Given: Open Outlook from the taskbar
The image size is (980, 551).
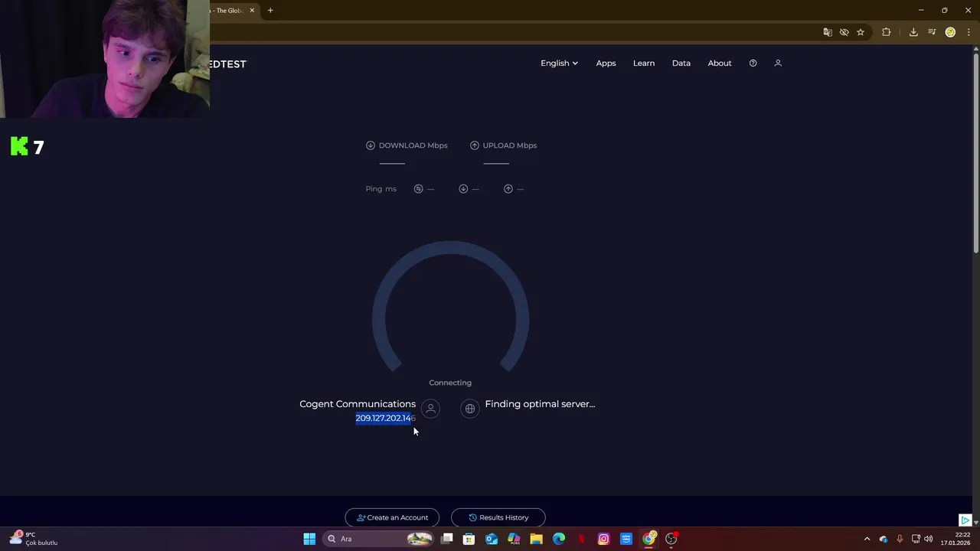Looking at the screenshot, I should (492, 539).
